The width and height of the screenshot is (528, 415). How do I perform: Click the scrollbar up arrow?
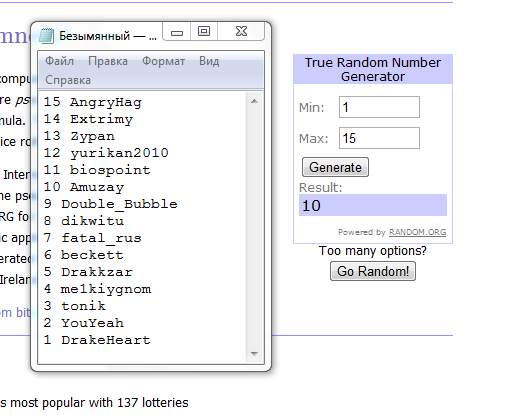pos(255,101)
